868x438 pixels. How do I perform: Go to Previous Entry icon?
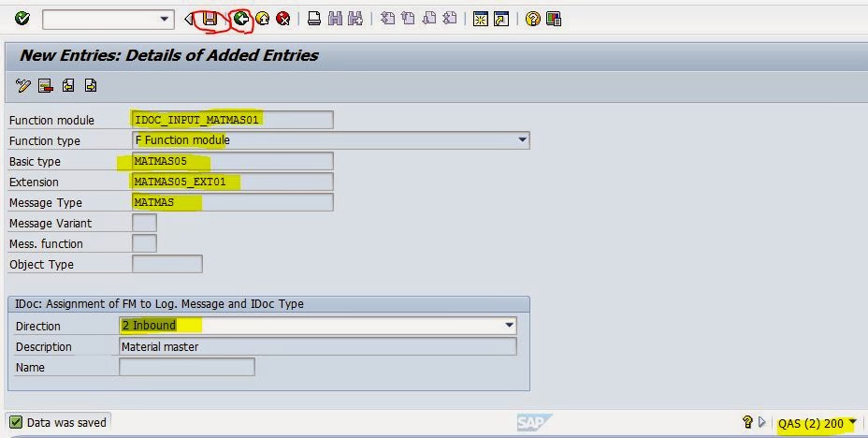[x=68, y=85]
